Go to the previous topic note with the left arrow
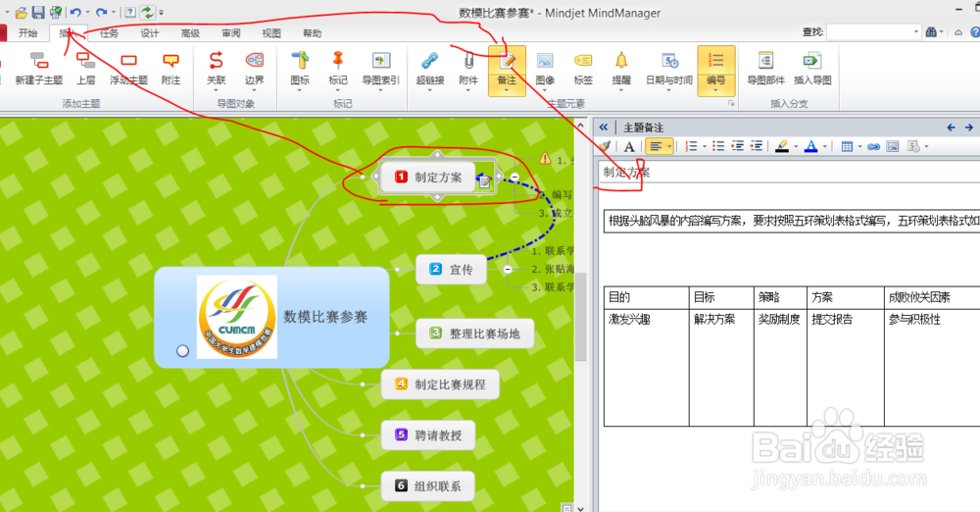 (951, 128)
